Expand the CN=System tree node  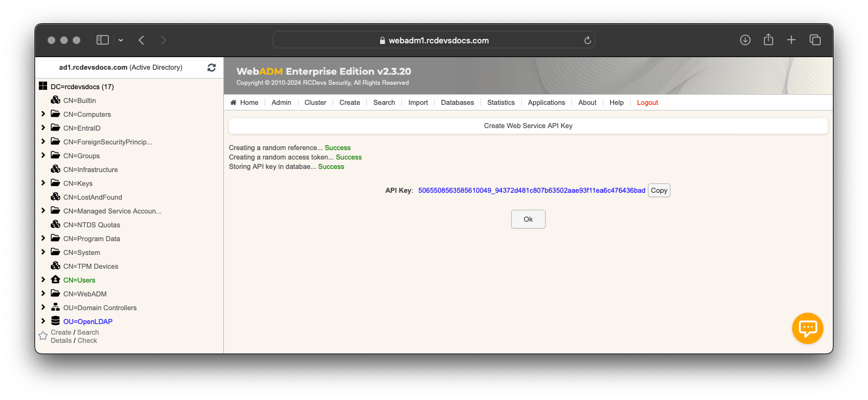click(x=43, y=252)
